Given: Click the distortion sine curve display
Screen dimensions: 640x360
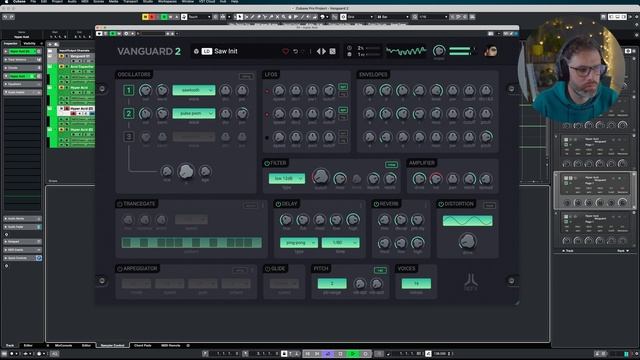Looking at the screenshot, I should point(468,221).
